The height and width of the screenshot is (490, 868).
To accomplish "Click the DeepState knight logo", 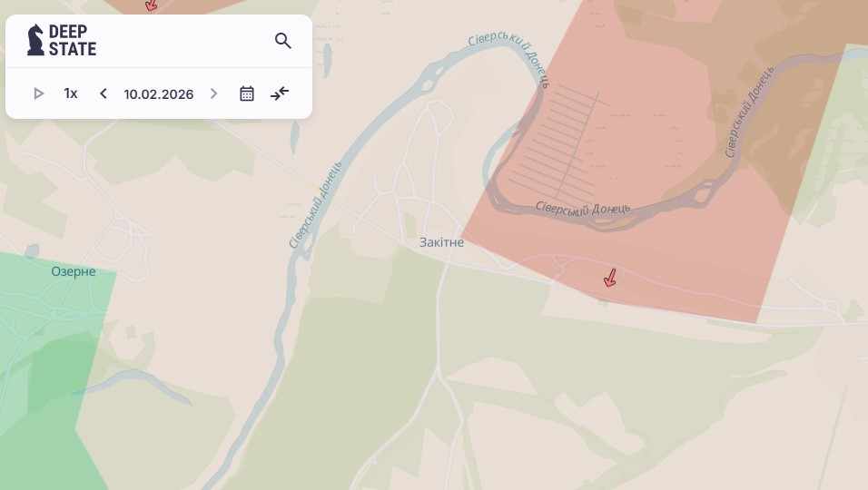I will [x=35, y=40].
